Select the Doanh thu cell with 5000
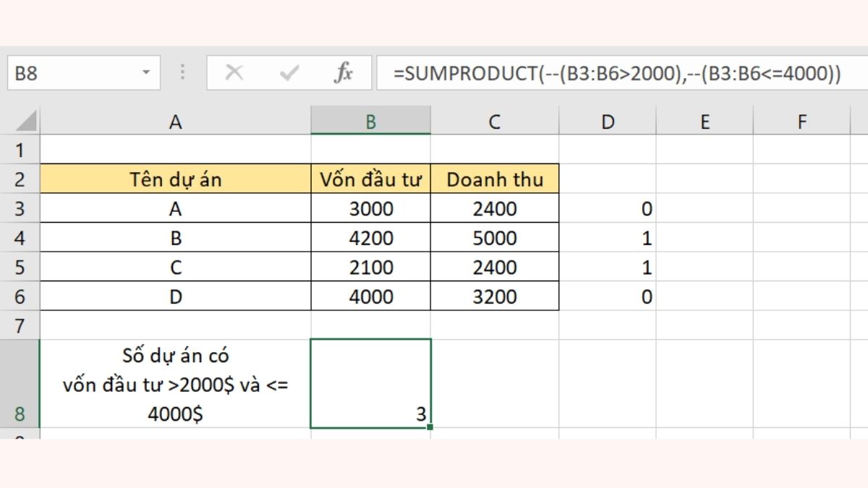The image size is (868, 488). [x=494, y=238]
